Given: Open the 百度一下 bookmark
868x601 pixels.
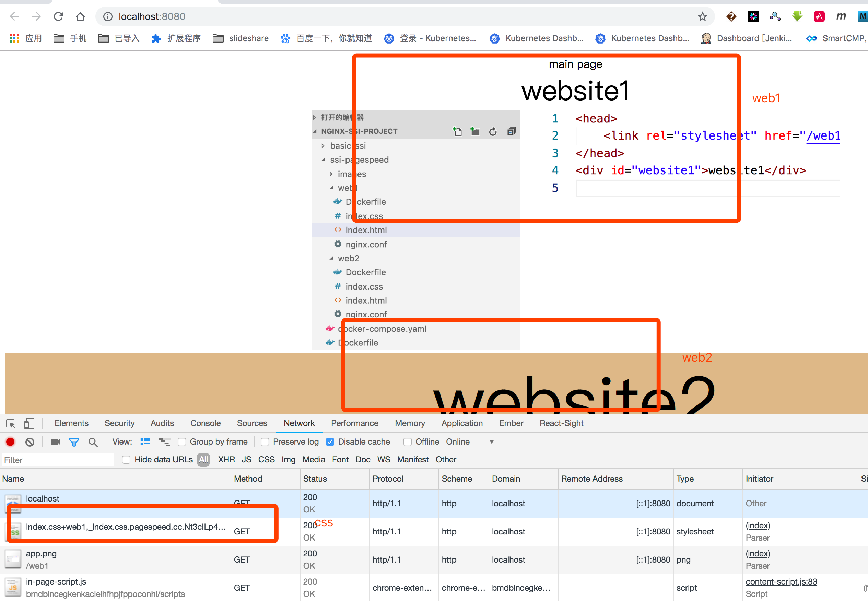Looking at the screenshot, I should point(326,38).
